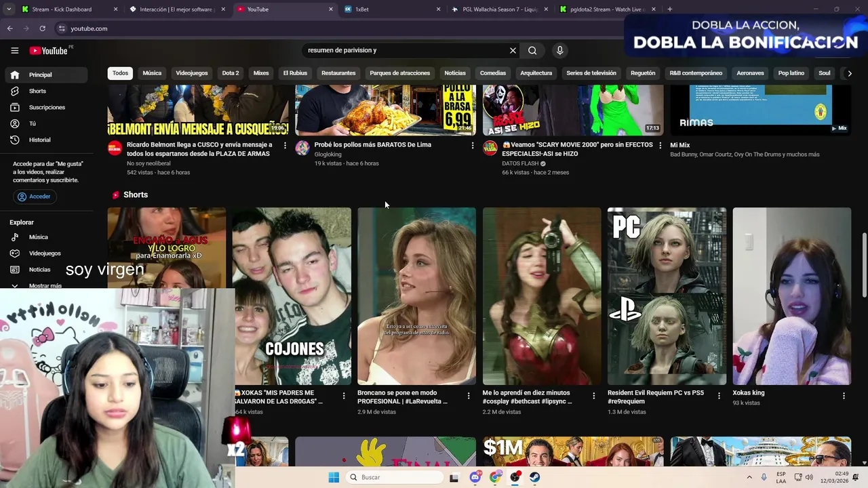868x488 pixels.
Task: Open options for Xokas king short
Action: 844,396
